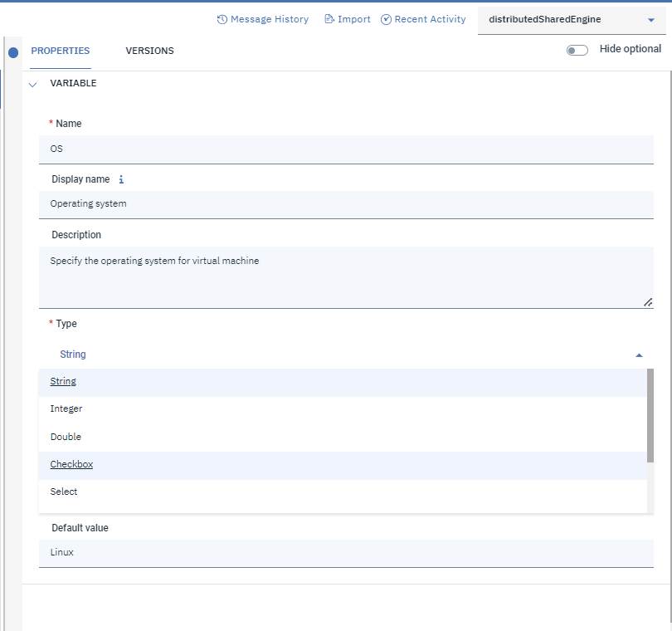Pick the Double type option
672x631 pixels.
point(66,437)
